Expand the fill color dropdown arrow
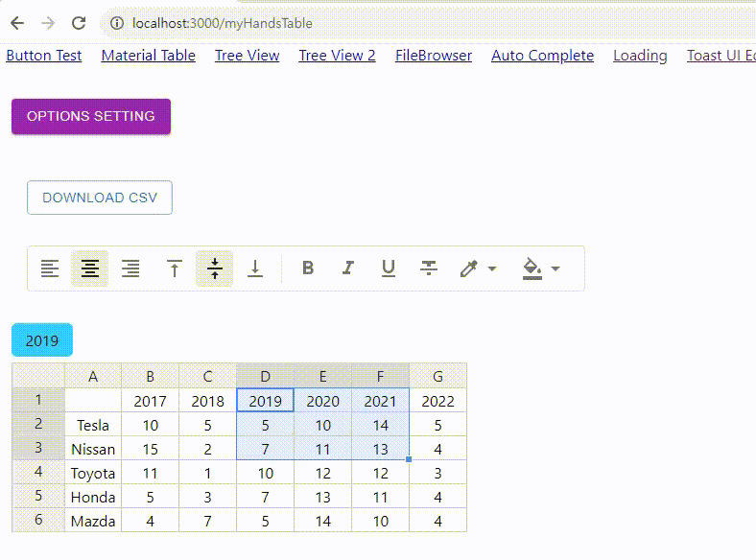 pos(555,268)
